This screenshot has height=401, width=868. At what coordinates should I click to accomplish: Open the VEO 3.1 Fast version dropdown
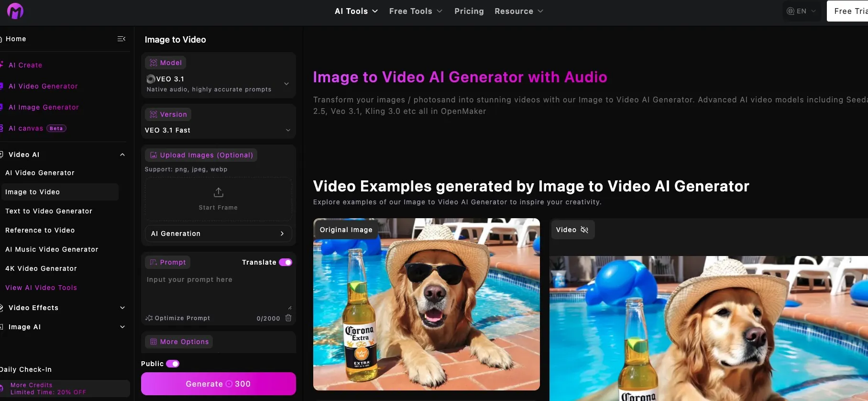(x=219, y=130)
